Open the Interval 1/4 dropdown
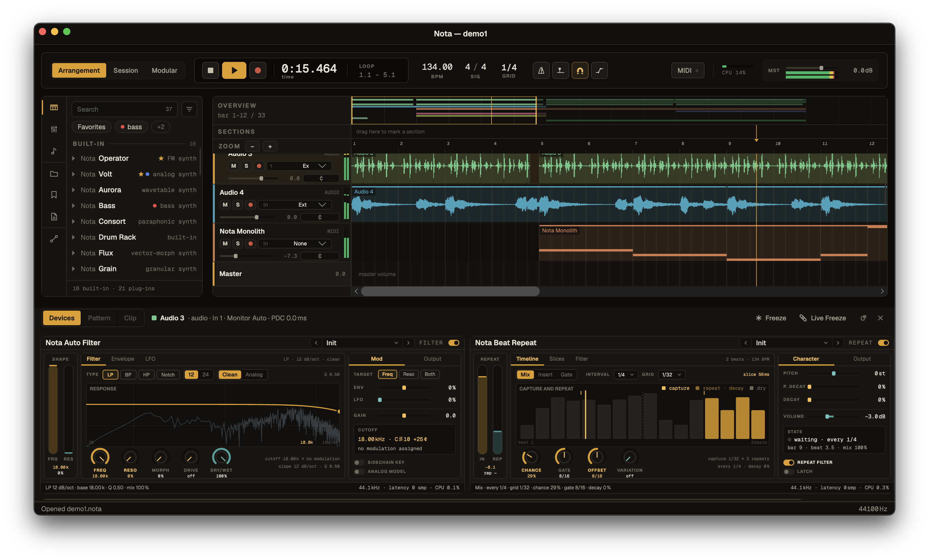929x560 pixels. pyautogui.click(x=626, y=374)
